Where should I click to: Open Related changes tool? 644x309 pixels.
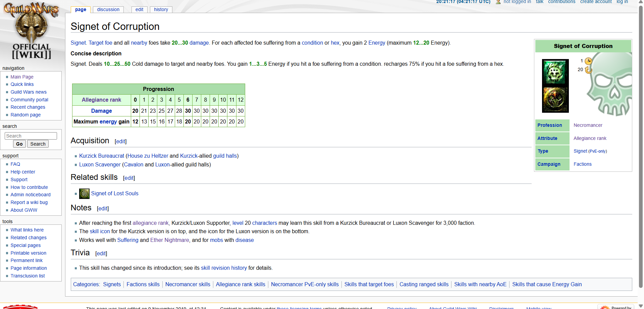29,238
